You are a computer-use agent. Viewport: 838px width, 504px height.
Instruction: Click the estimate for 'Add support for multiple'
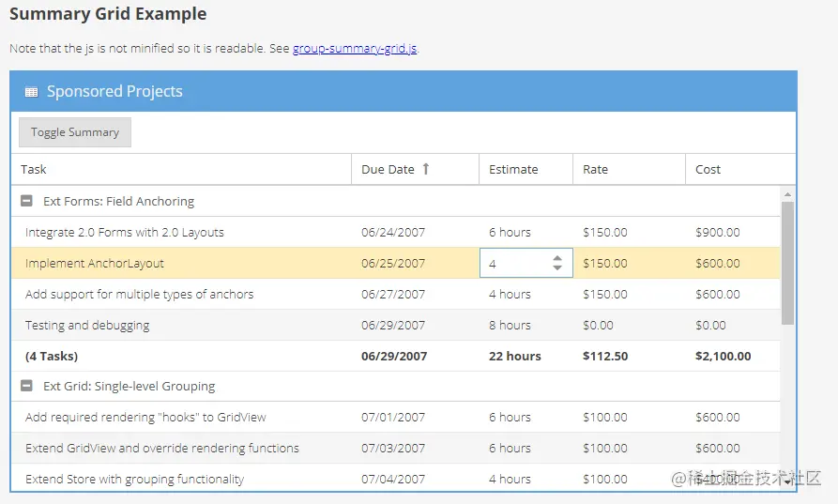pos(510,295)
